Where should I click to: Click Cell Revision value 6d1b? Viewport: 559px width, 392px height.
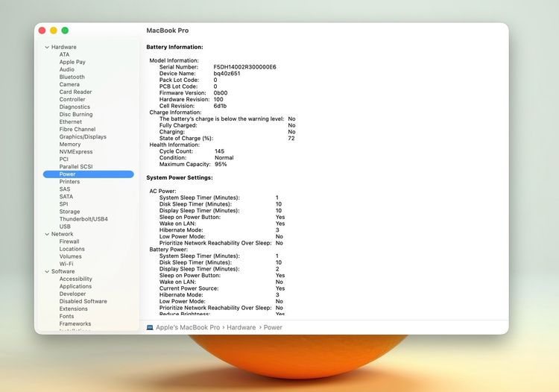(x=220, y=106)
